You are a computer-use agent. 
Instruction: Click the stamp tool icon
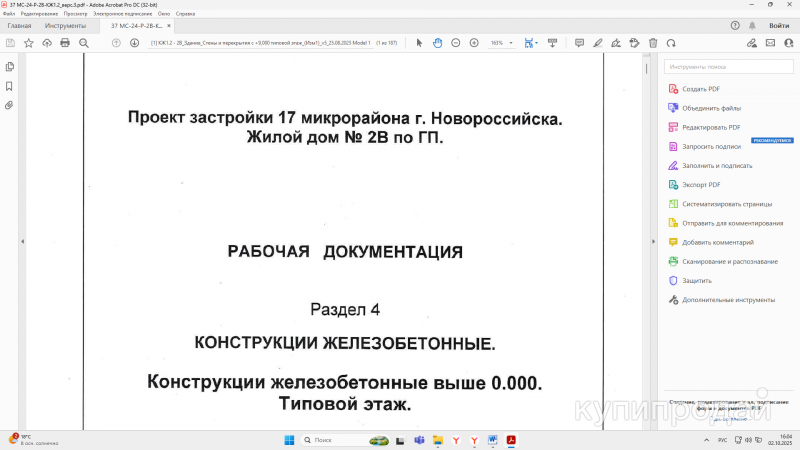pos(634,43)
